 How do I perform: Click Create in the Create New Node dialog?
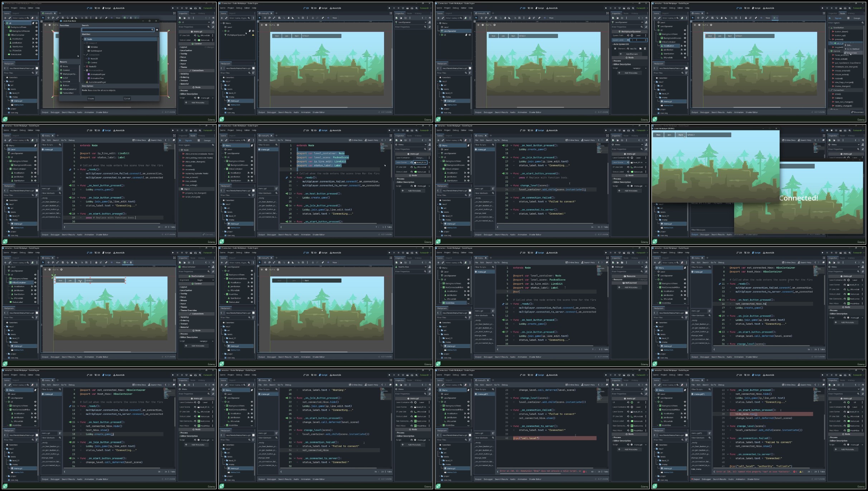coord(91,98)
